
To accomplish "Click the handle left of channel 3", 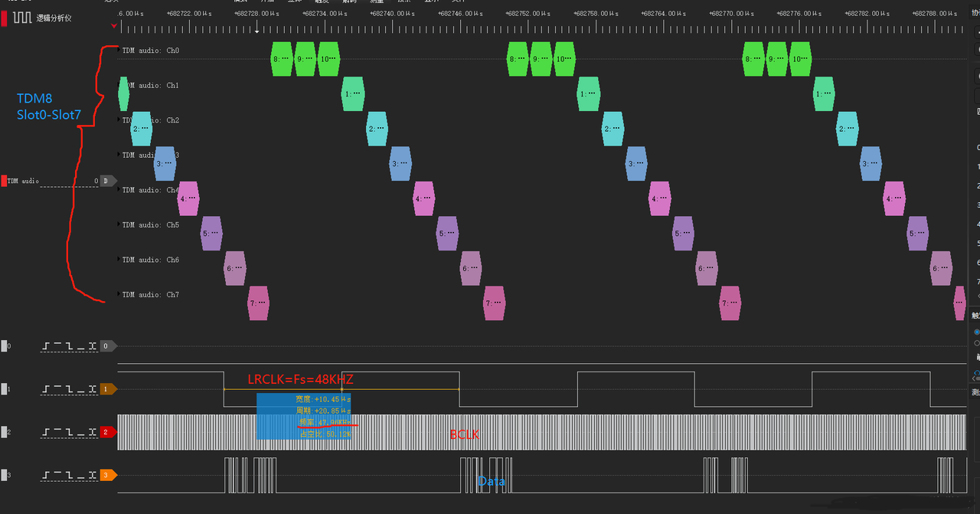I will point(4,475).
